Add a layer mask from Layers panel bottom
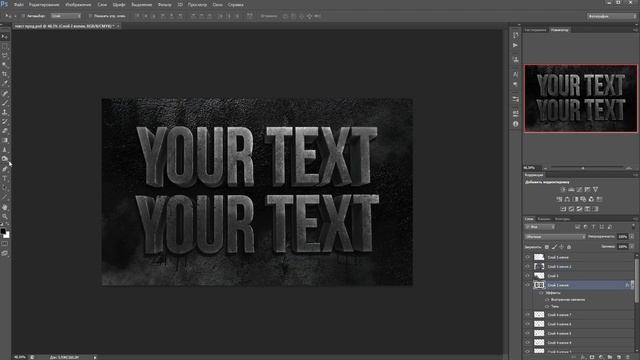640x360 pixels. point(592,357)
